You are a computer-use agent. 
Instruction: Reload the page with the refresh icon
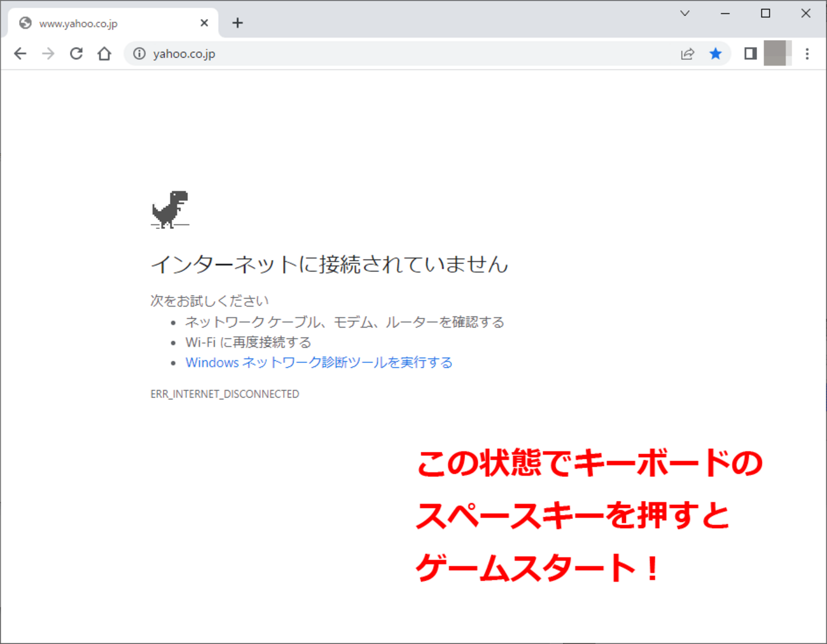coord(76,54)
